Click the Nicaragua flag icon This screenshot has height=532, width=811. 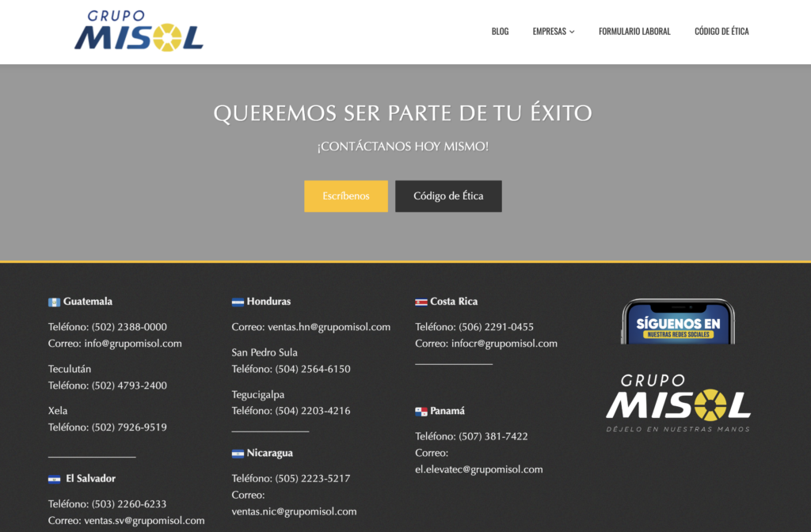[x=238, y=454]
